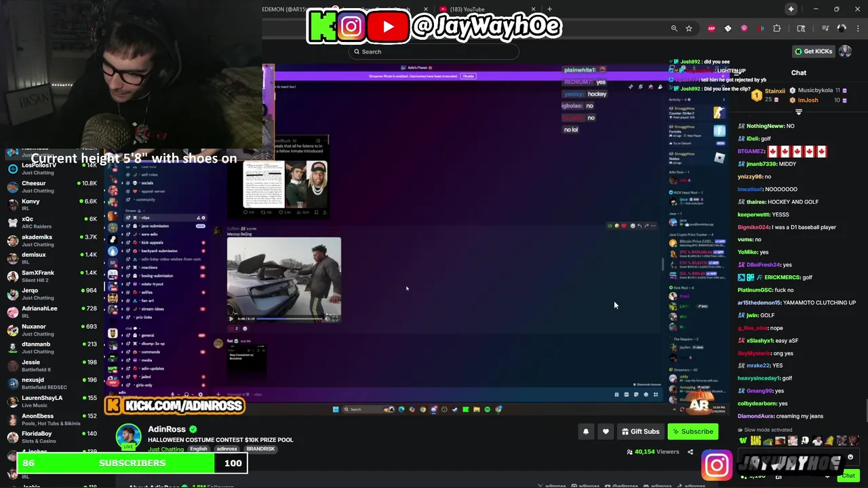Click chat user DiamondAura's name
The image size is (868, 488).
coord(757,416)
